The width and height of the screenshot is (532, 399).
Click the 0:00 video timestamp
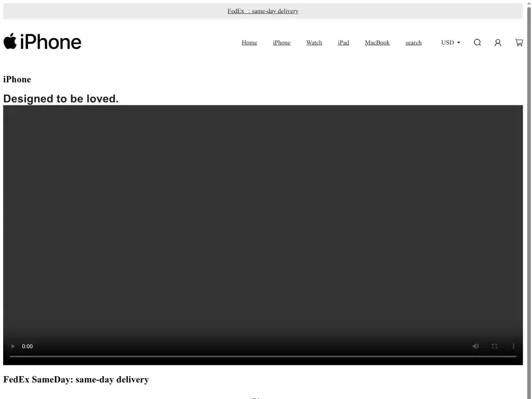[27, 346]
